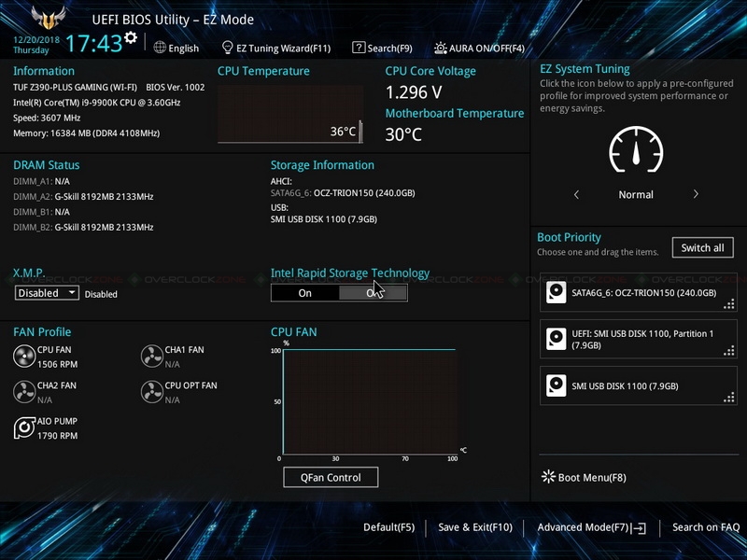The width and height of the screenshot is (747, 560).
Task: Select previous EZ System Tuning profile arrow
Action: (576, 194)
